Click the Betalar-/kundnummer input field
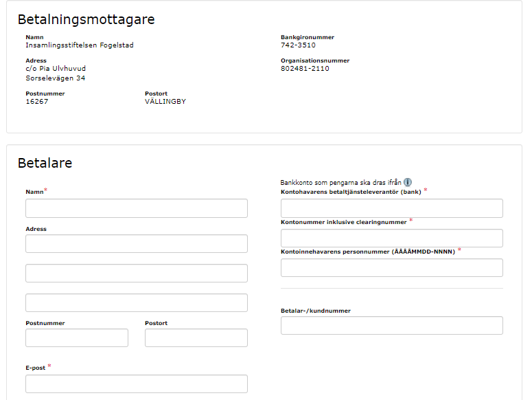Screen dimensions: 532x400 tap(392, 325)
